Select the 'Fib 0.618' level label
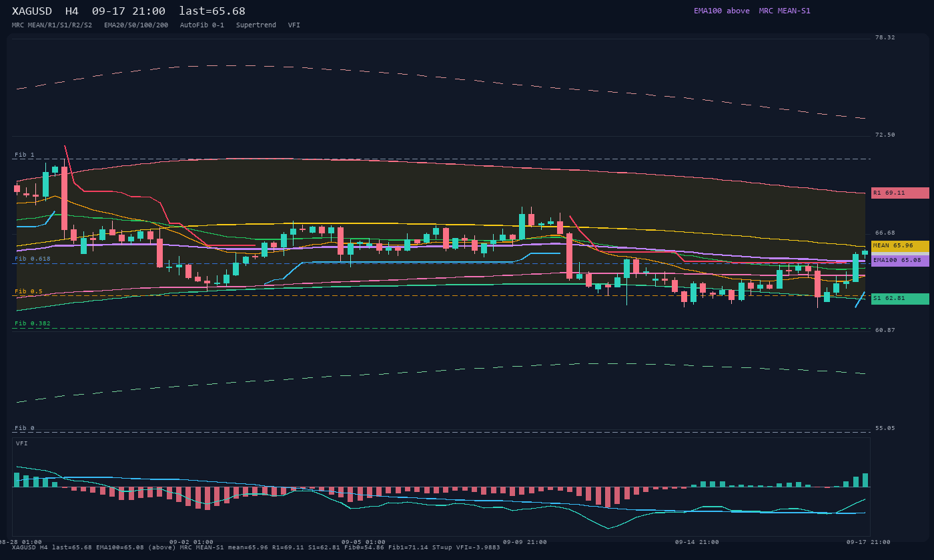Viewport: 934px width, 560px height. [33, 259]
